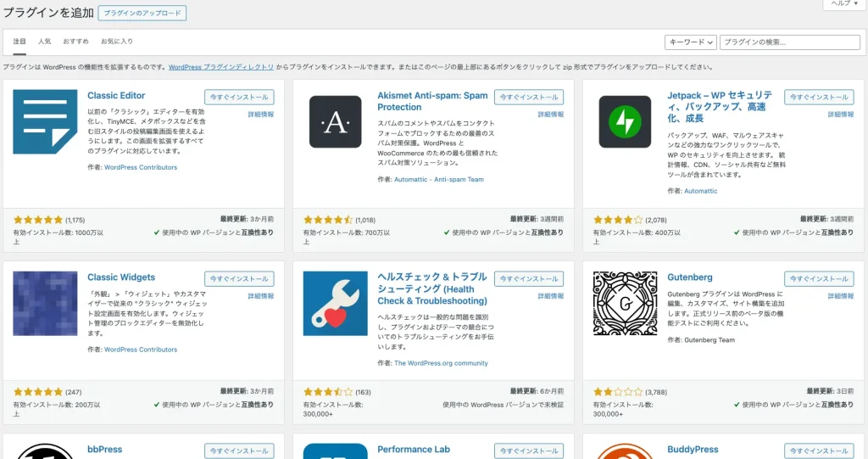Open 詳細情報 for Gutenberg
The image size is (868, 459).
click(841, 296)
